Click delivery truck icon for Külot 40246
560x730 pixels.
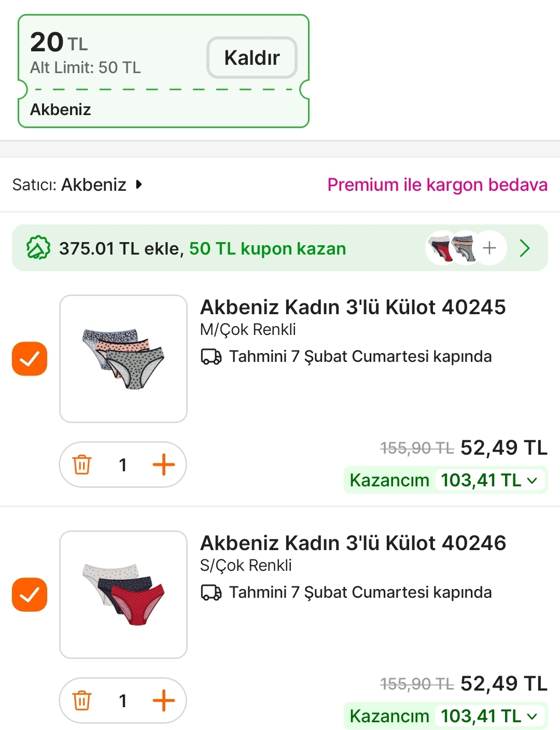pos(211,593)
